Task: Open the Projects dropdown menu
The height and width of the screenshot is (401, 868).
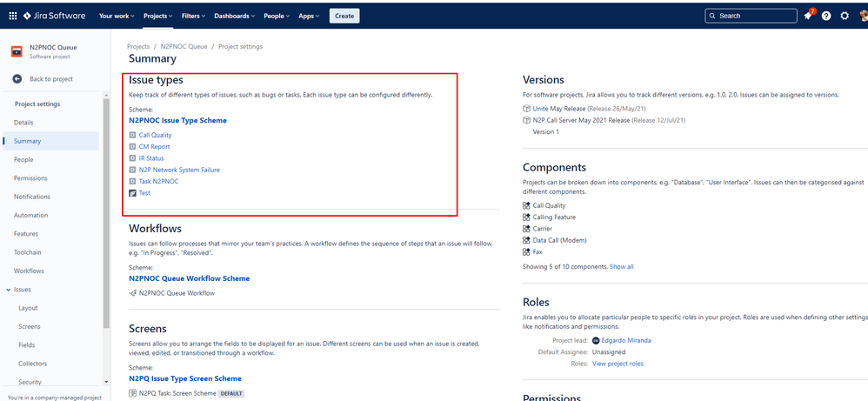Action: 157,16
